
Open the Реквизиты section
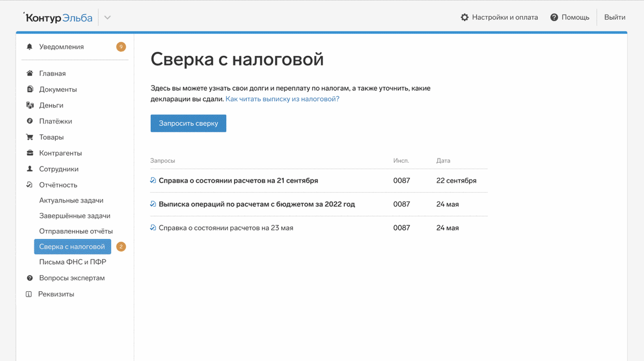click(x=56, y=294)
